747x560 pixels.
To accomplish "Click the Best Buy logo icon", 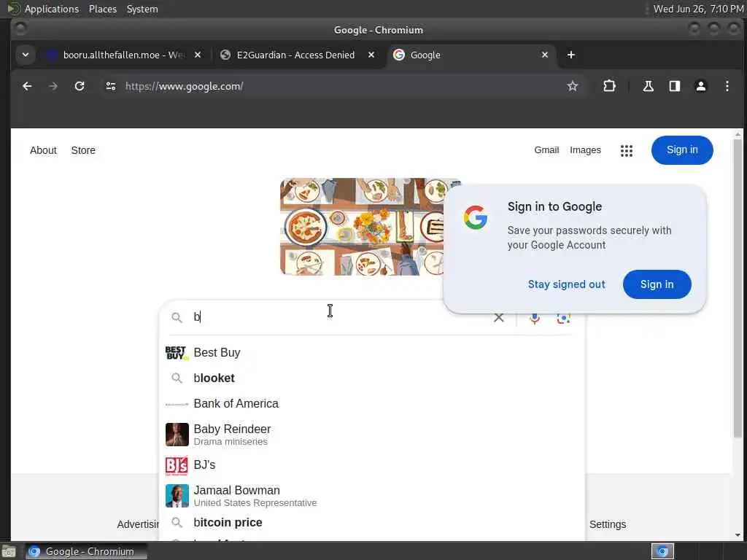I will coord(177,353).
